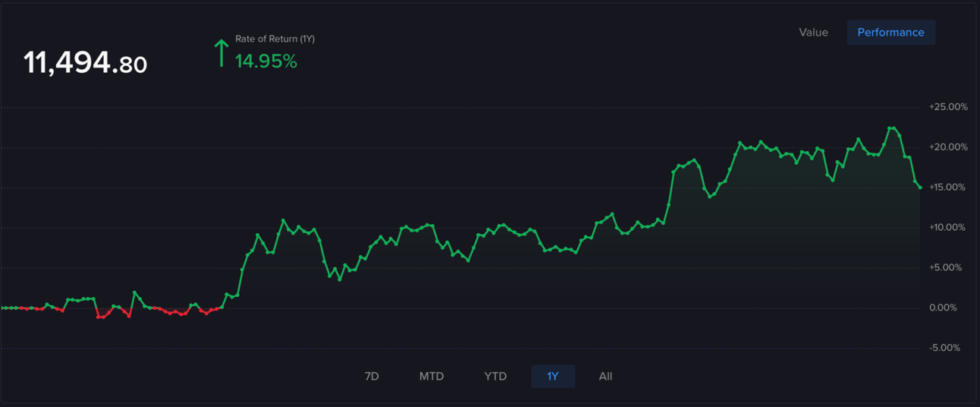
Task: Click the +10.00% axis label
Action: point(948,227)
